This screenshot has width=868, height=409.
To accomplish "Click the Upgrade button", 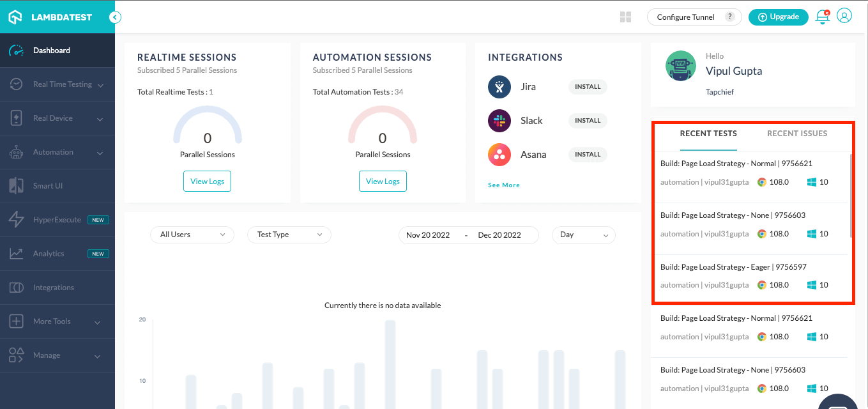I will coord(778,17).
